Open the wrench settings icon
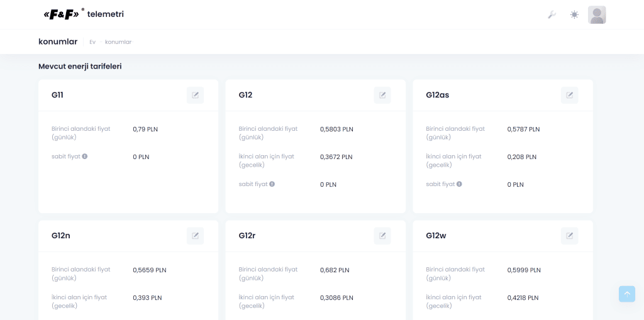644x320 pixels. [x=552, y=15]
